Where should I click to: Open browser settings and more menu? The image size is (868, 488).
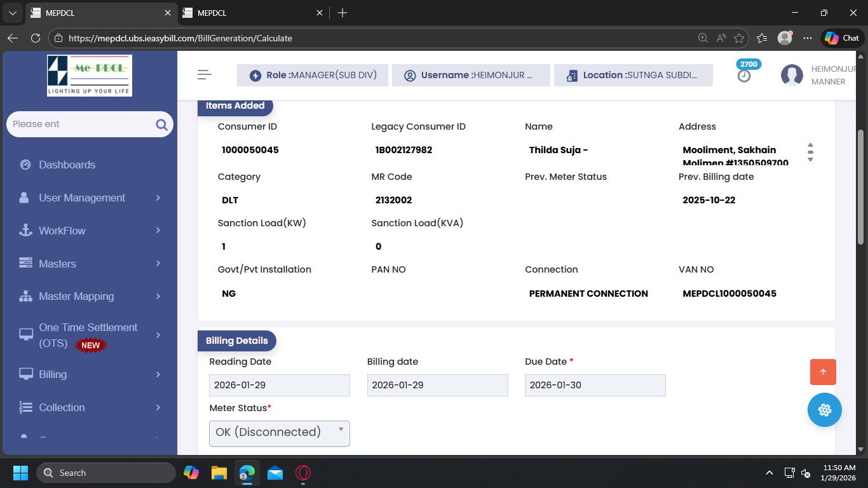tap(808, 38)
